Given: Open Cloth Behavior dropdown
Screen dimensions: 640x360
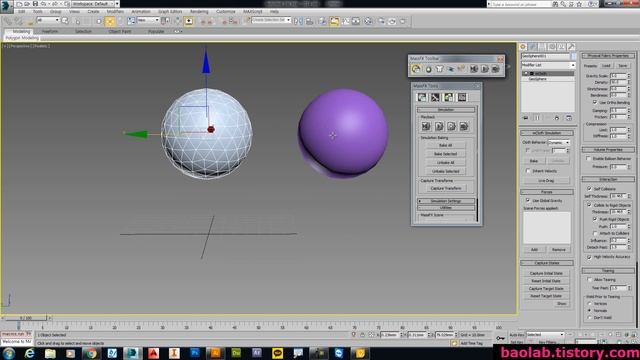Looking at the screenshot, I should pos(558,142).
